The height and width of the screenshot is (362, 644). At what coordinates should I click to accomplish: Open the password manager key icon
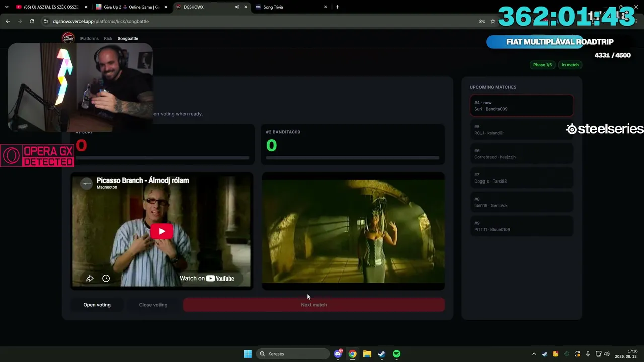(481, 21)
